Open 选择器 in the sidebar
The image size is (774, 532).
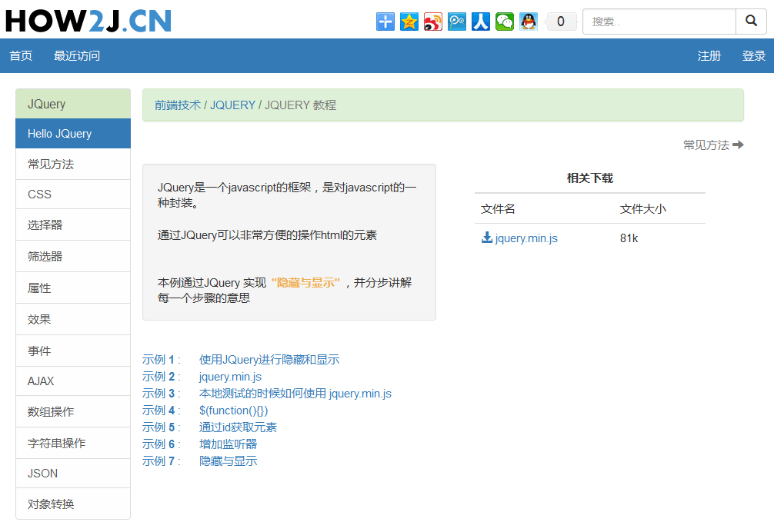point(73,224)
